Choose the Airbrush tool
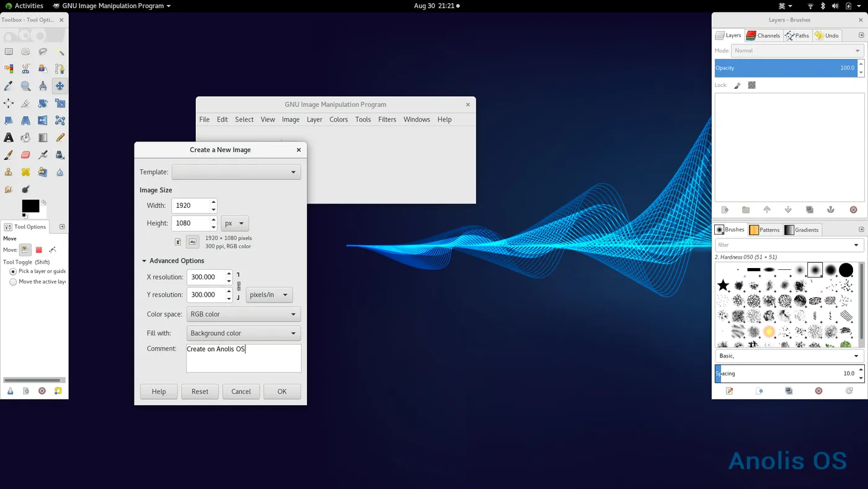The height and width of the screenshot is (489, 868). [43, 155]
